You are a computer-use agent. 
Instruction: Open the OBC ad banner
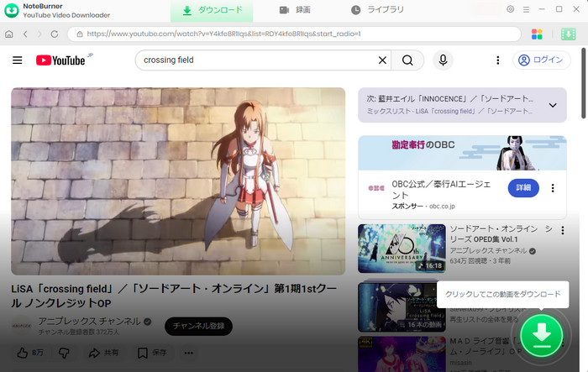pos(462,153)
